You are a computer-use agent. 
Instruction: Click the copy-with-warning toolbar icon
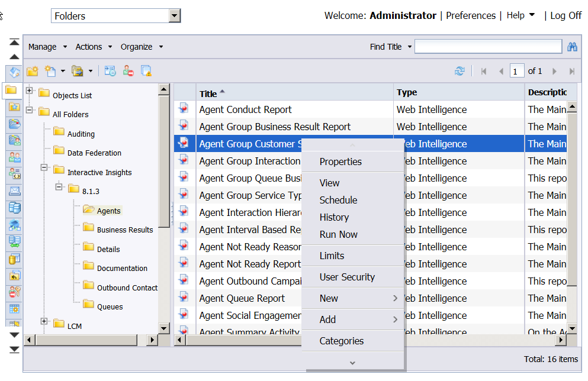[146, 71]
